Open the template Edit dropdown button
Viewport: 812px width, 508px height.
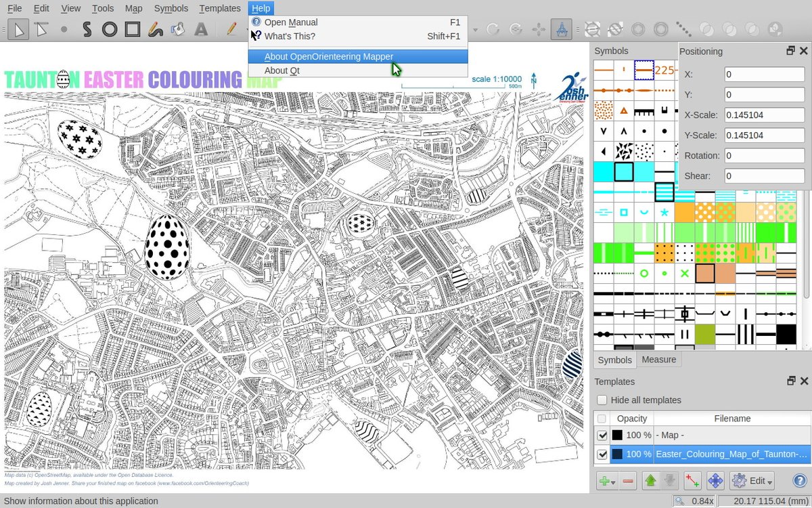(752, 481)
